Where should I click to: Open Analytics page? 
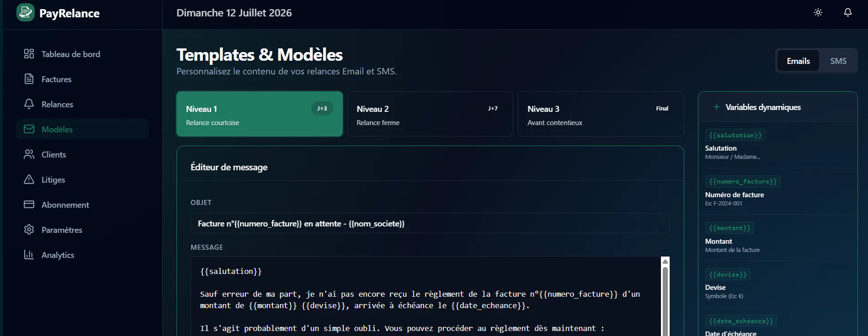click(82, 255)
